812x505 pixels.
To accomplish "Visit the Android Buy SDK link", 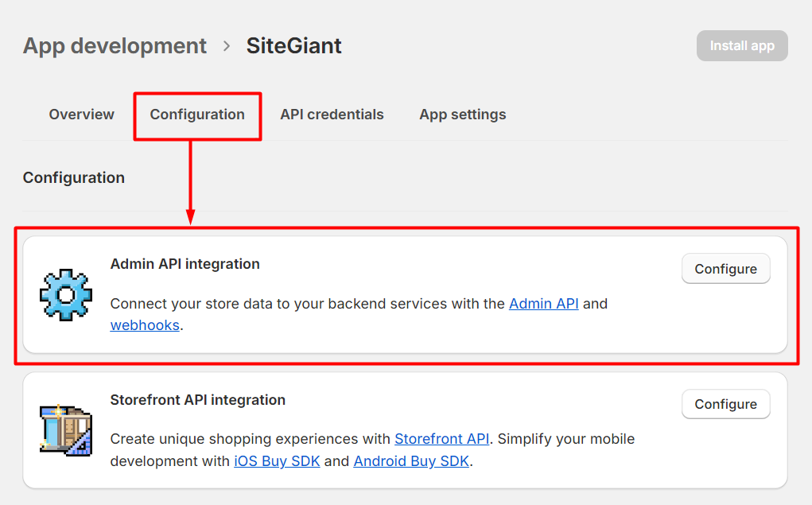I will tap(411, 461).
